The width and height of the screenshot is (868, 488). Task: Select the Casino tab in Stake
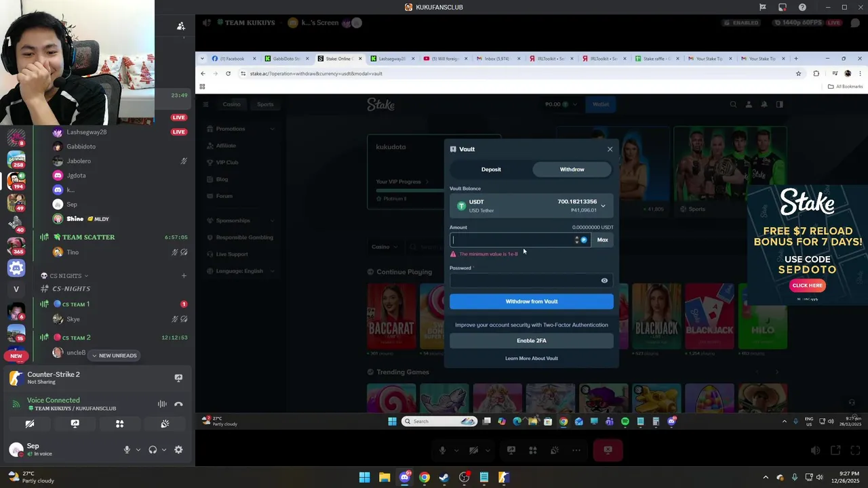point(232,104)
